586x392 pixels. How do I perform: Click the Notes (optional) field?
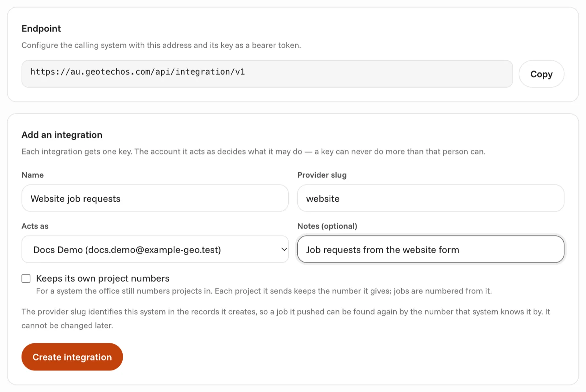coord(431,249)
